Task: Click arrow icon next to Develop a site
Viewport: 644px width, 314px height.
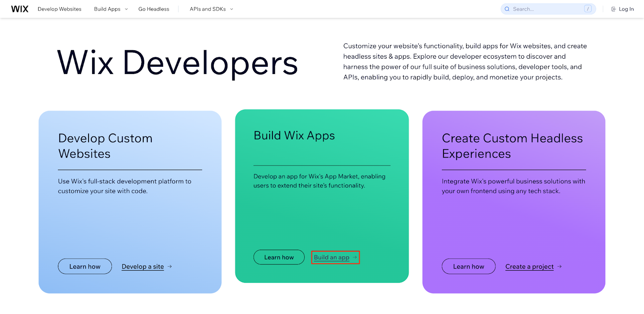Action: click(170, 267)
